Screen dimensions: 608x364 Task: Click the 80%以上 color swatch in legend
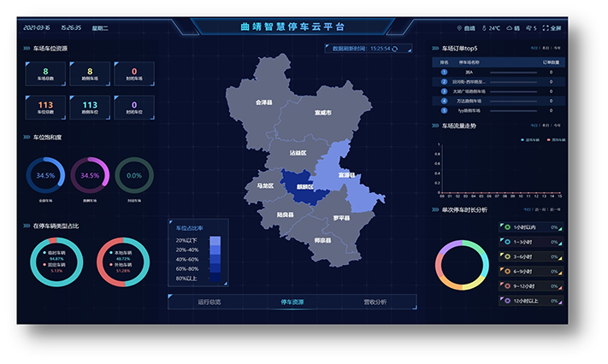click(215, 278)
